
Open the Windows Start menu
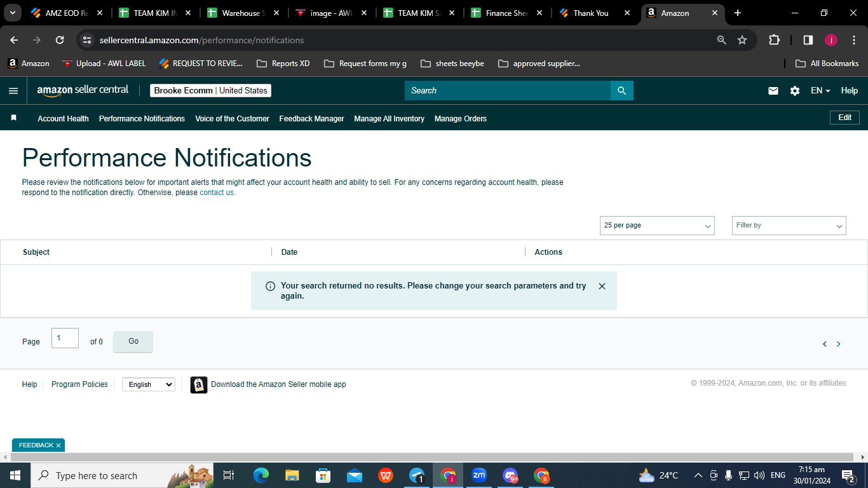point(15,475)
